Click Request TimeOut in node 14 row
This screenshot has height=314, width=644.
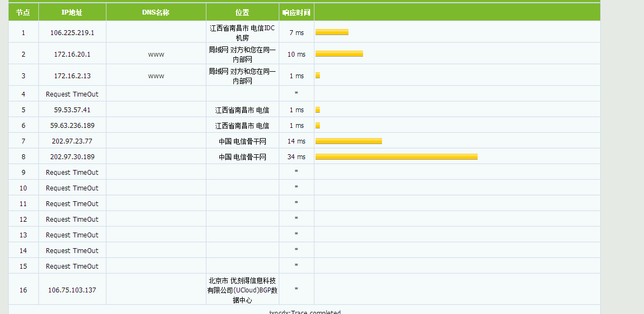(72, 250)
